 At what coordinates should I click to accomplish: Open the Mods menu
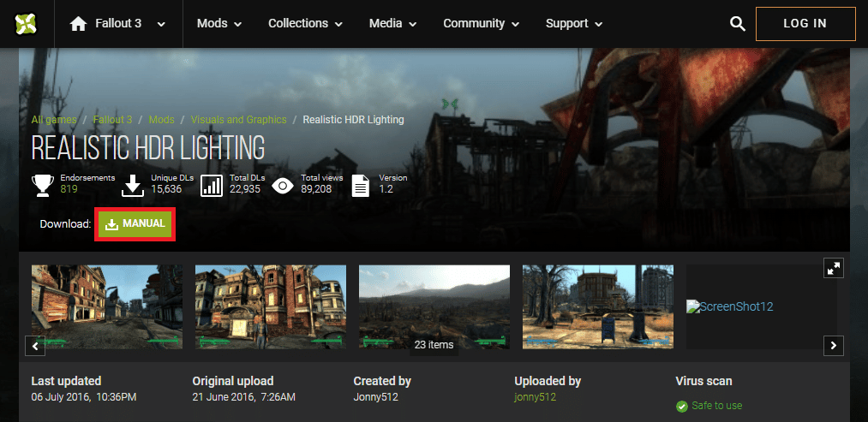point(219,24)
